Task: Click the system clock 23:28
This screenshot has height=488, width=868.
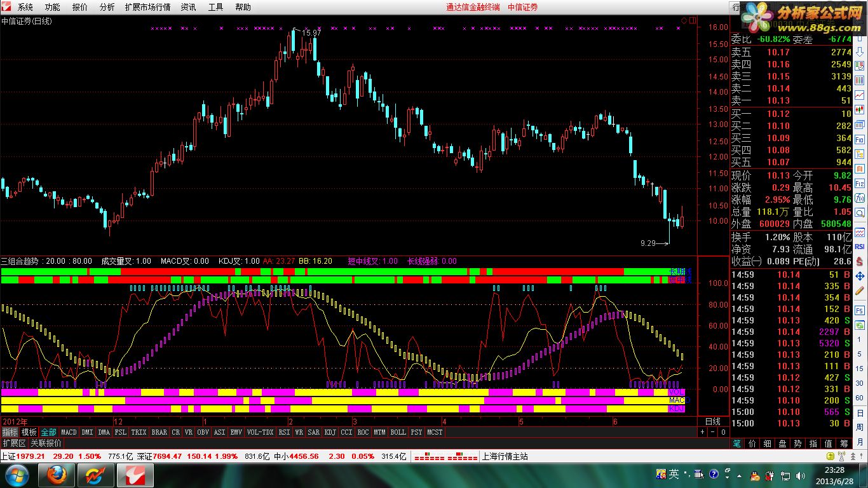Action: [835, 470]
